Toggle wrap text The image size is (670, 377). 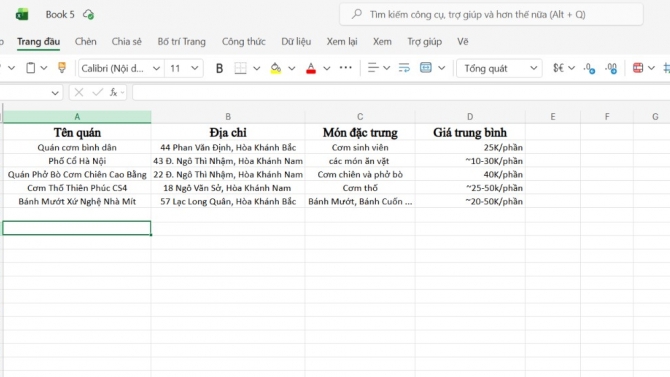pos(404,68)
